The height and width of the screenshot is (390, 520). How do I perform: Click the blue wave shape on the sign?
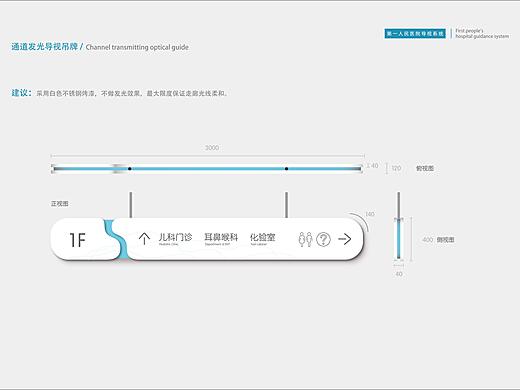[x=116, y=239]
